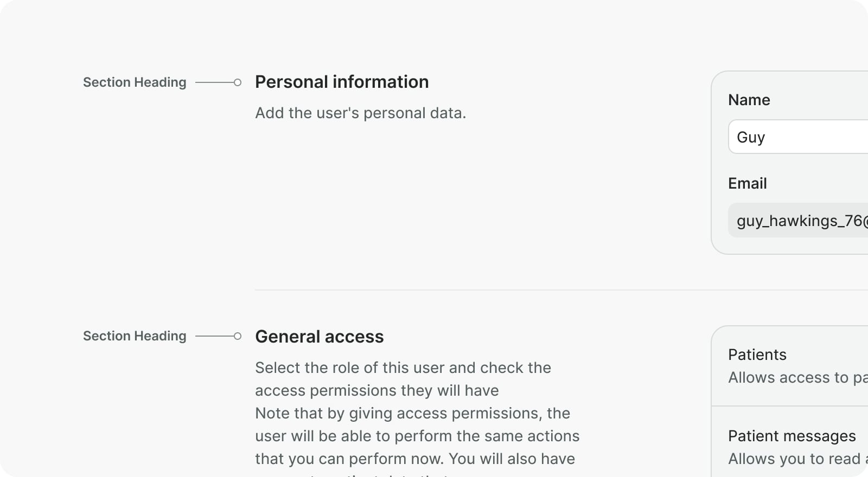Select Section Heading label beside Personal information

(x=135, y=82)
